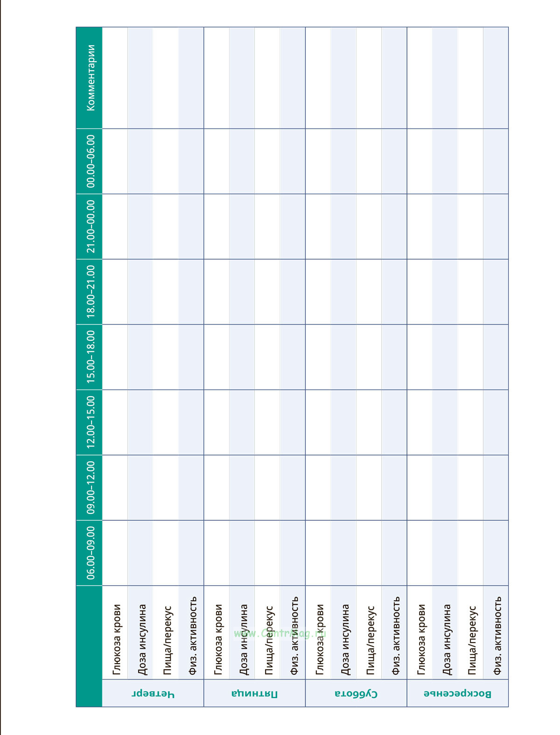Click the Четверг day label
560x735 pixels.
coord(153,693)
